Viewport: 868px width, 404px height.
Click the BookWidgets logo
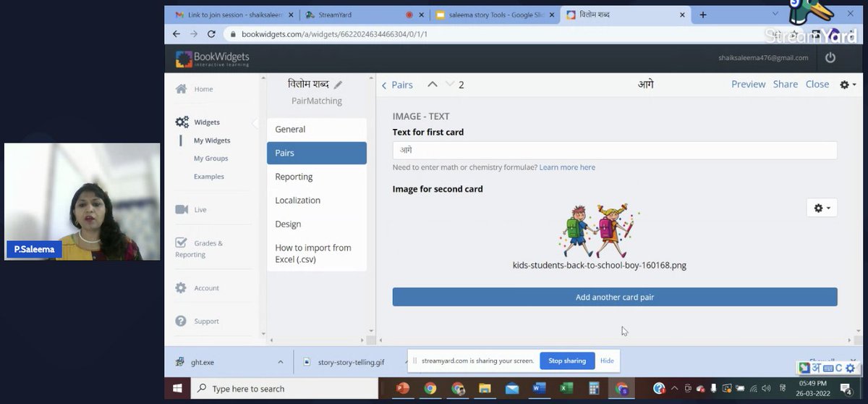pyautogui.click(x=213, y=58)
